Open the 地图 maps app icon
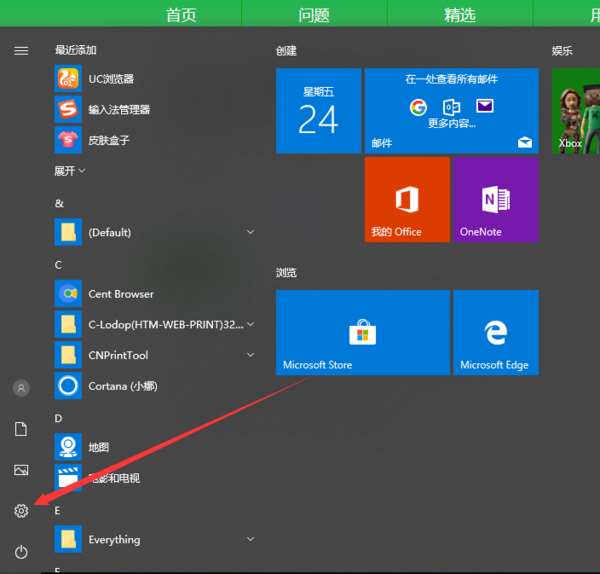 [68, 447]
